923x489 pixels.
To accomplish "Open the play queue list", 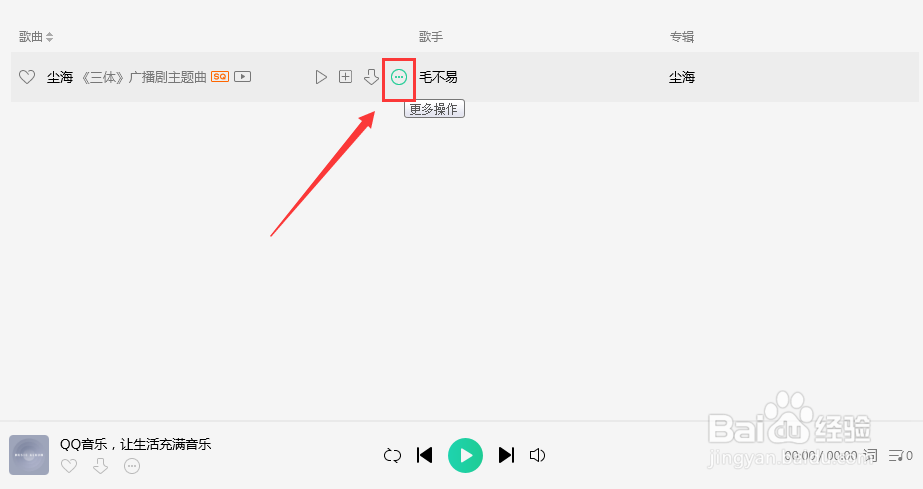I will [x=901, y=455].
